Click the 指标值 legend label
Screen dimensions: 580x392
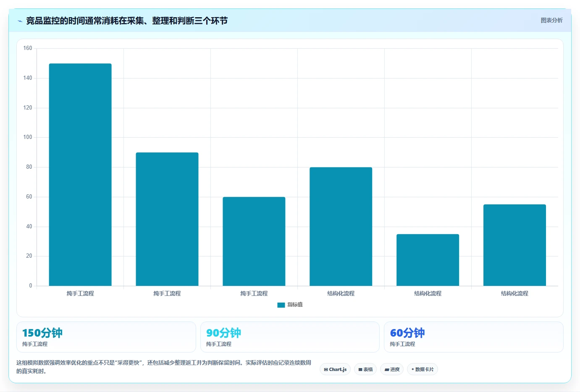pos(295,305)
